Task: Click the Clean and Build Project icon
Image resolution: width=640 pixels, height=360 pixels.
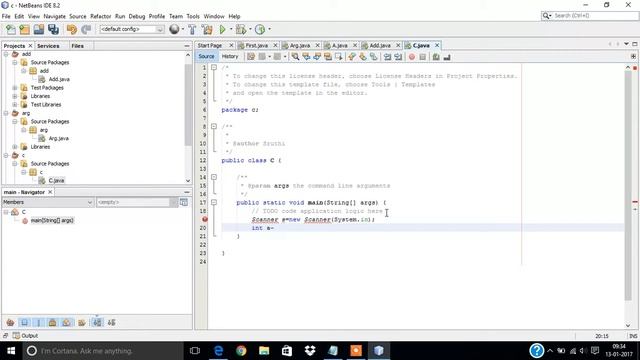Action: 207,29
